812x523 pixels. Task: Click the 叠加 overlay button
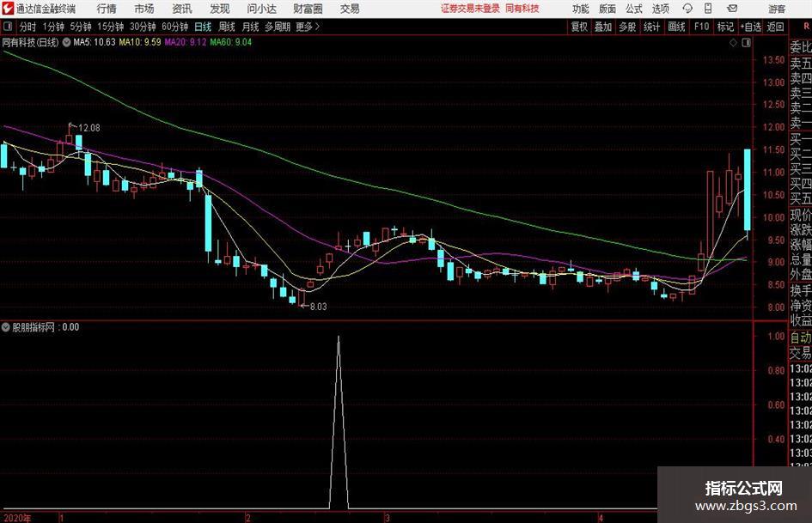pyautogui.click(x=603, y=27)
